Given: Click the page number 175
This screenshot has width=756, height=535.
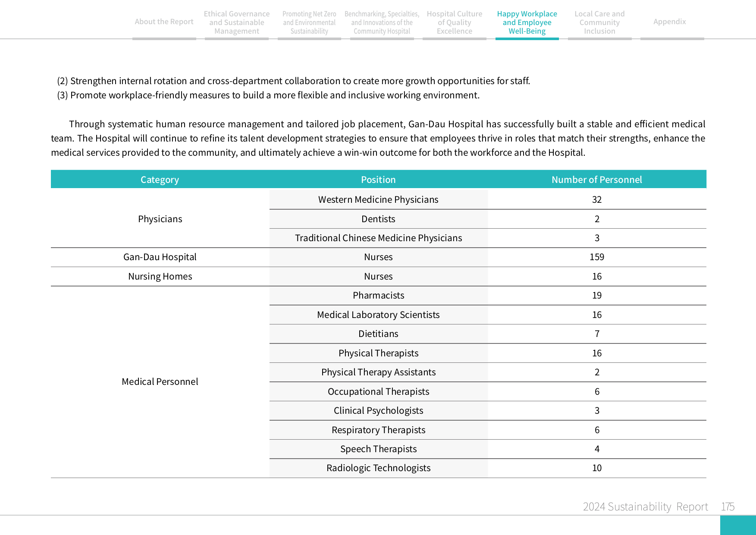Looking at the screenshot, I should (x=728, y=507).
